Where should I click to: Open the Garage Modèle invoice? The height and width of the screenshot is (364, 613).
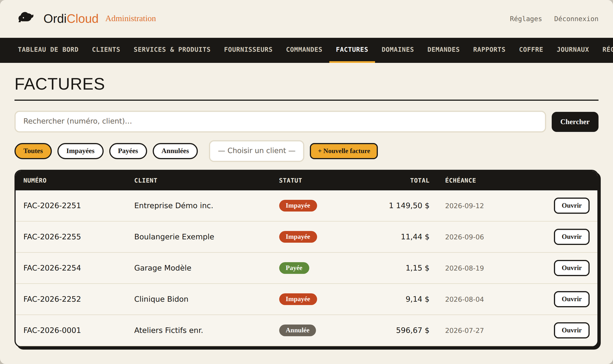click(x=572, y=268)
